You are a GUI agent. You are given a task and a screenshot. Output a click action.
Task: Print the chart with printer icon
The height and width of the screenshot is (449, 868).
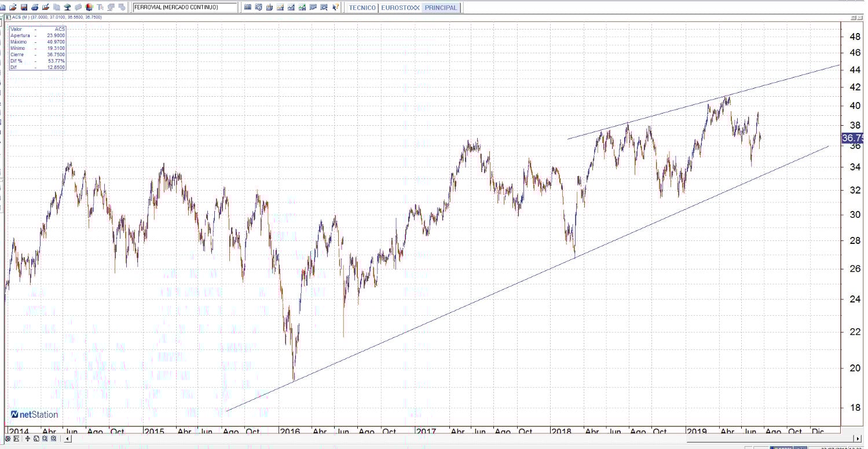tap(35, 8)
